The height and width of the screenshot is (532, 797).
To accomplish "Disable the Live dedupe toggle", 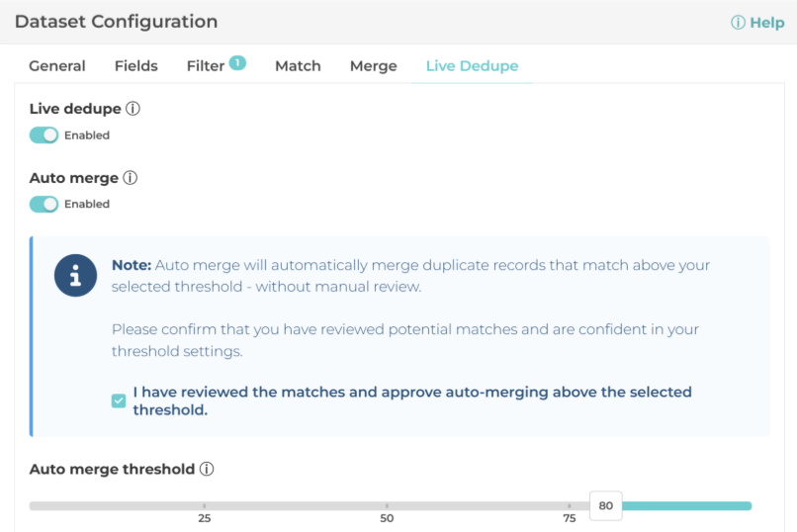I will tap(44, 135).
